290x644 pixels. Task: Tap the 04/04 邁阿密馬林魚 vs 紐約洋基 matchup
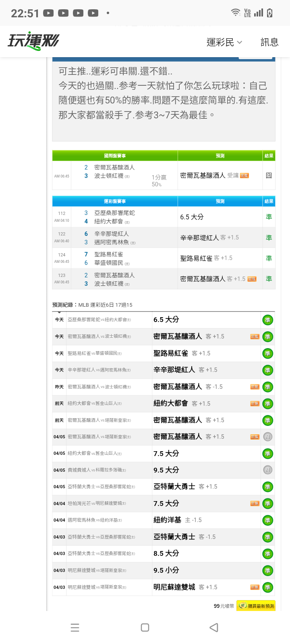click(95, 520)
